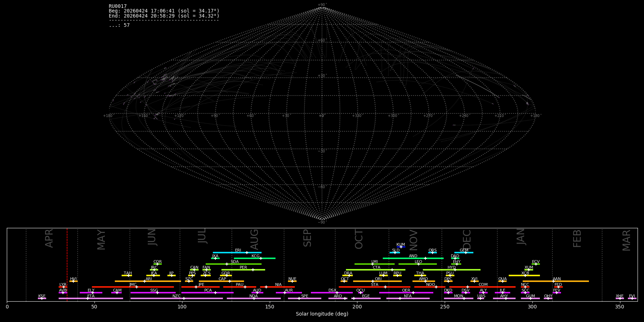The height and width of the screenshot is (322, 644).
Task: Select the KSE shower label
Action: pyautogui.click(x=42, y=296)
